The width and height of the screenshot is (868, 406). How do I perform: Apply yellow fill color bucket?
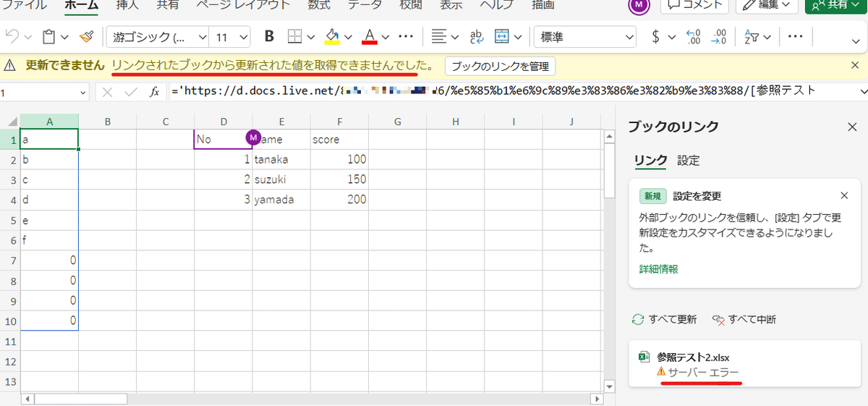pos(332,36)
